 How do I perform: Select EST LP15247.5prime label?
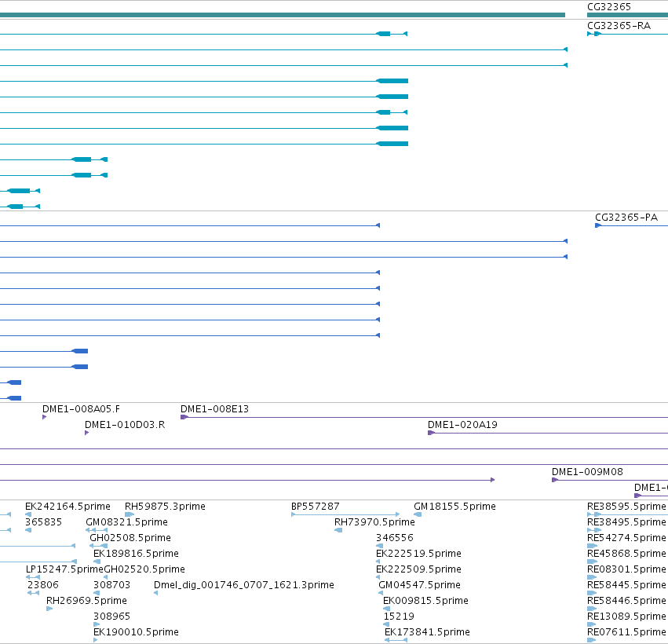pos(64,569)
